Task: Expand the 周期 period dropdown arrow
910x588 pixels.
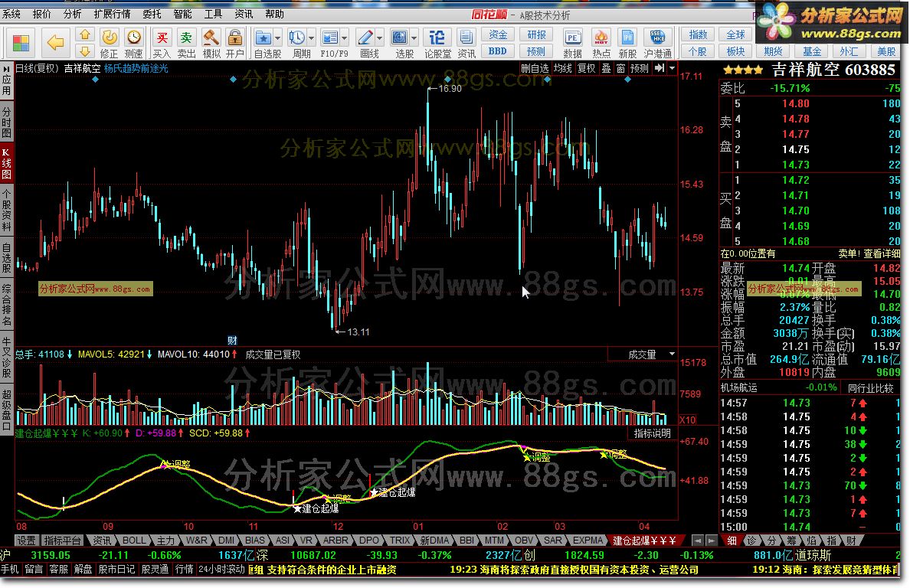Action: [x=312, y=38]
